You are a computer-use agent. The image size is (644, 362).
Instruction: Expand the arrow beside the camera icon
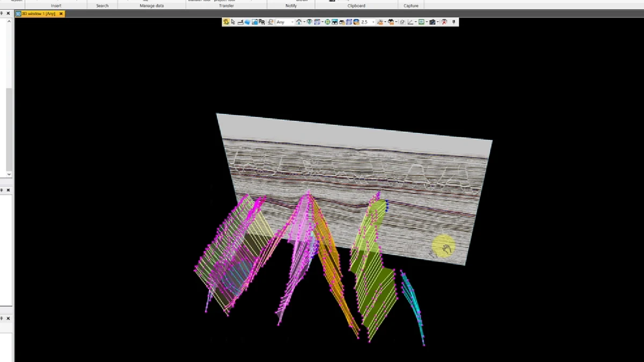437,22
